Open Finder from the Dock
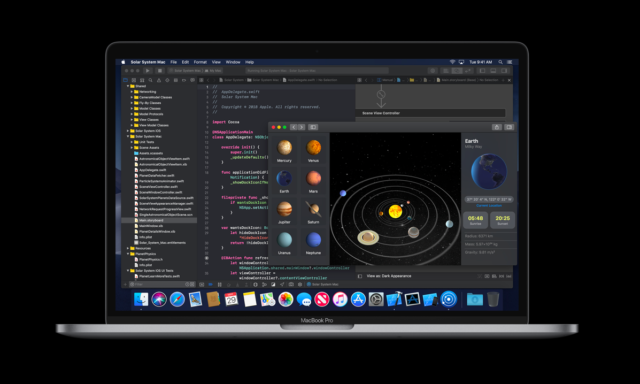This screenshot has height=384, width=640. point(141,300)
